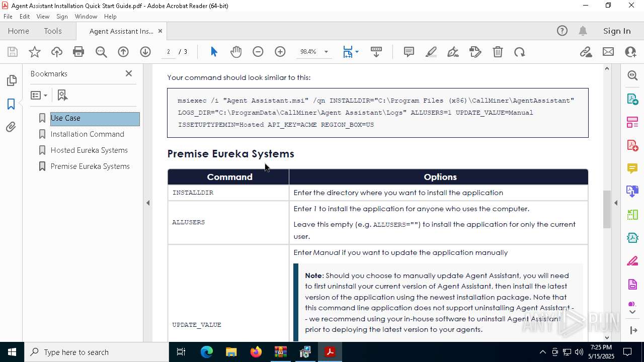This screenshot has width=644, height=362.
Task: Click the page number input field
Action: tap(169, 52)
